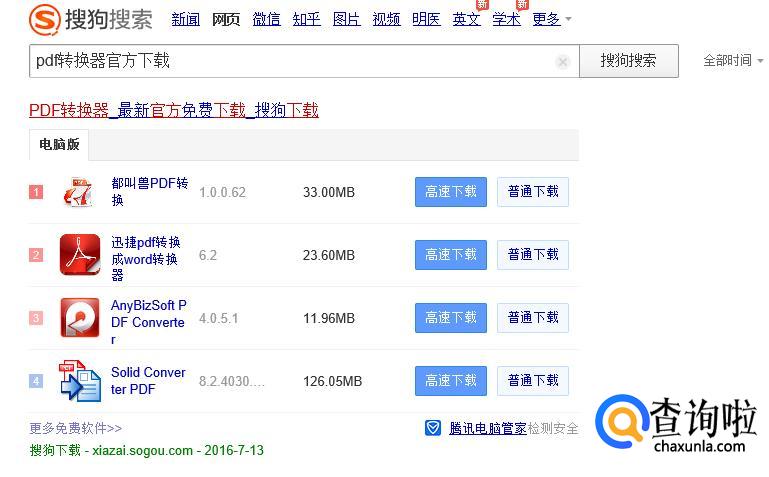This screenshot has width=769, height=477.
Task: Click 高速下载 for 迅捷pdf转换成word转换器
Action: 451,254
